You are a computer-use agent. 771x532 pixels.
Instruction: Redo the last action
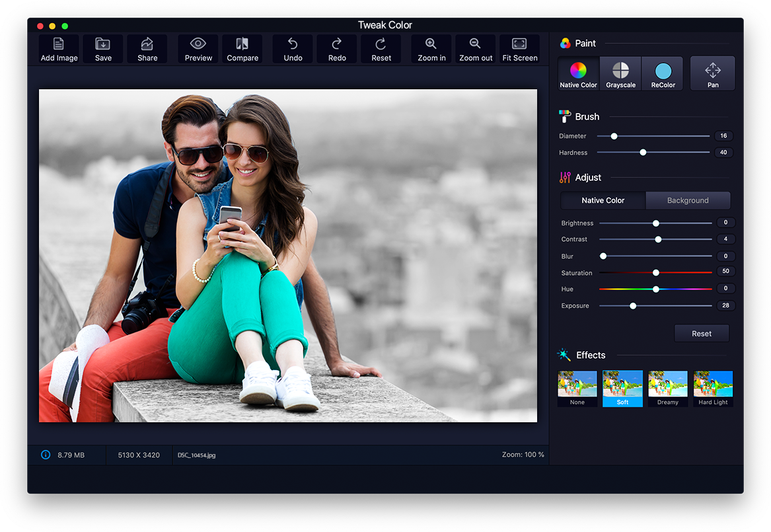click(x=337, y=49)
